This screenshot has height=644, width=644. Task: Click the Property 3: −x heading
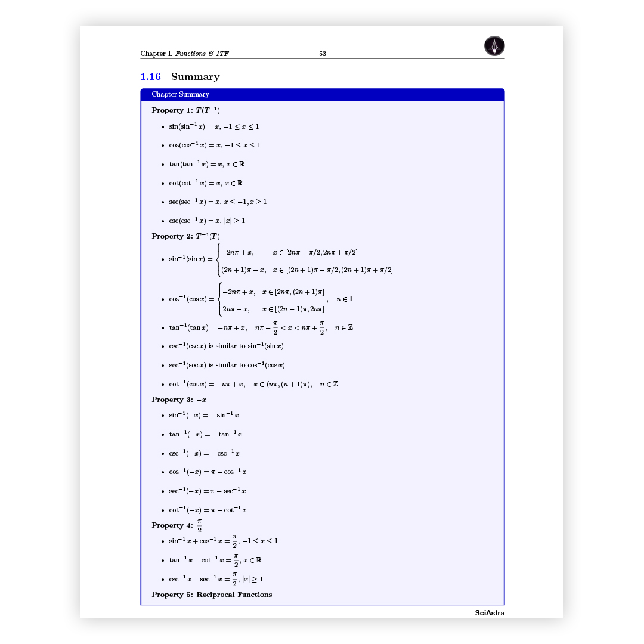179,400
